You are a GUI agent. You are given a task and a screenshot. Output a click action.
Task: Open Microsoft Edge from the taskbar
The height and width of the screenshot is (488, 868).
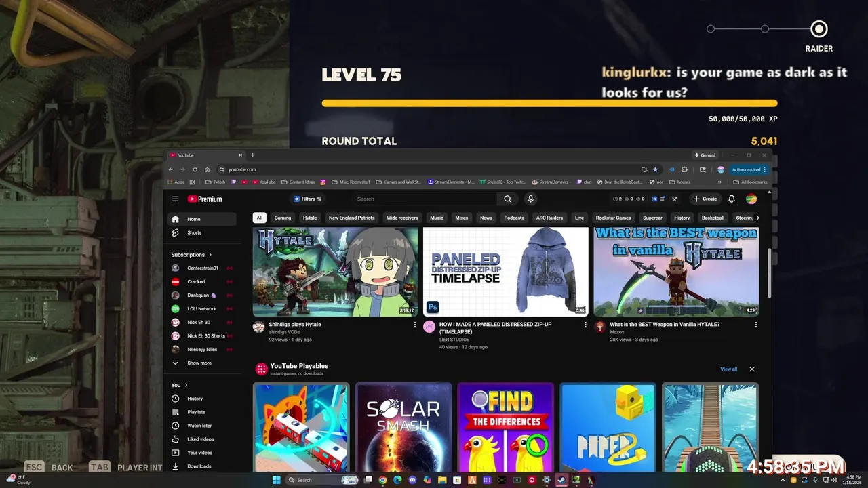pos(397,480)
